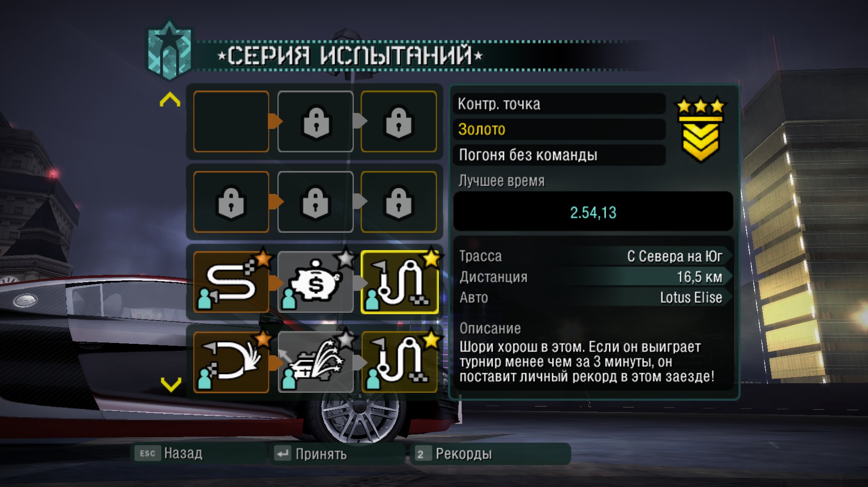Select the U-turn drift challenge tile
Screen dimensions: 868x487
pyautogui.click(x=231, y=362)
